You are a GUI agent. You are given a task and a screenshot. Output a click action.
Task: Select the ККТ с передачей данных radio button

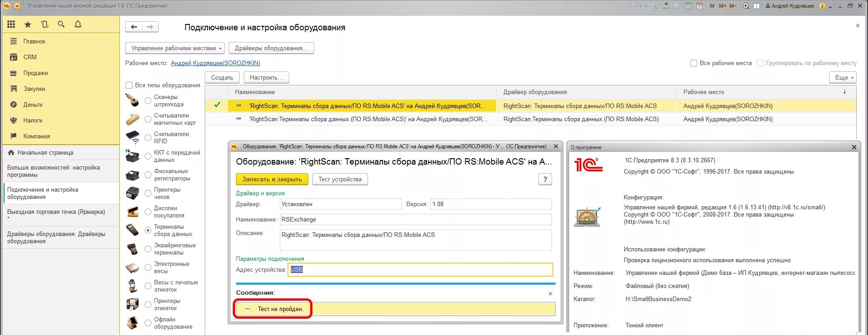coord(148,156)
